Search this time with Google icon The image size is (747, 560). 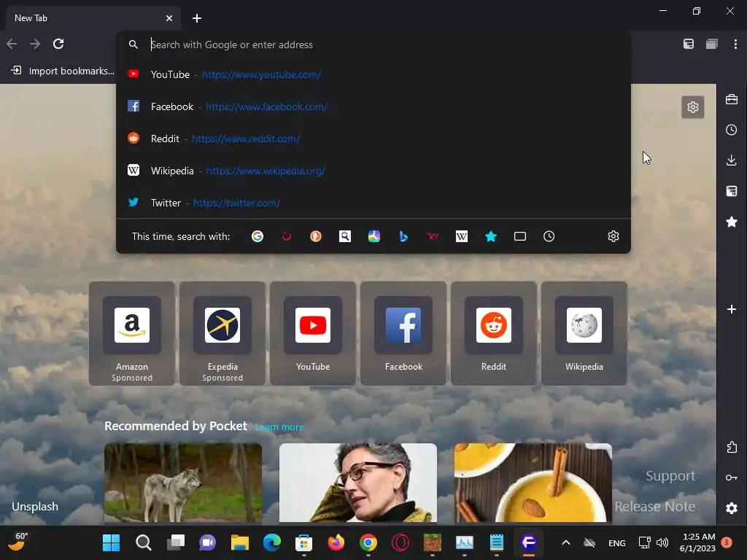click(258, 236)
